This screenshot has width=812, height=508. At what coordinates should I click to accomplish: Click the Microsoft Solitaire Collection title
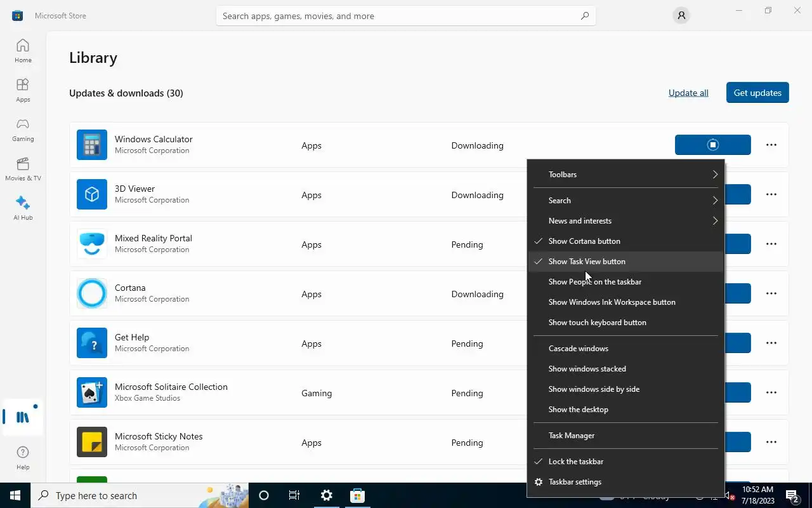click(171, 387)
